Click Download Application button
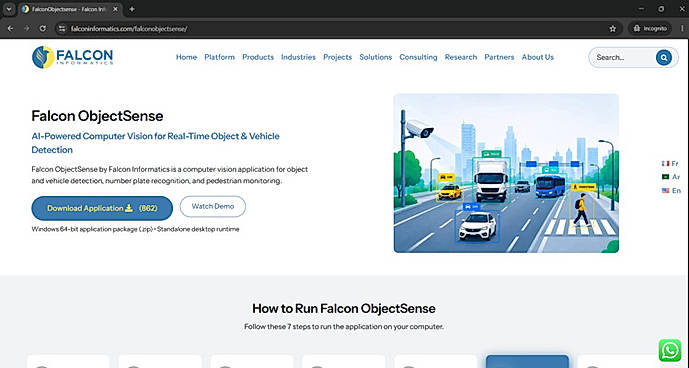Image resolution: width=689 pixels, height=368 pixels. tap(102, 208)
